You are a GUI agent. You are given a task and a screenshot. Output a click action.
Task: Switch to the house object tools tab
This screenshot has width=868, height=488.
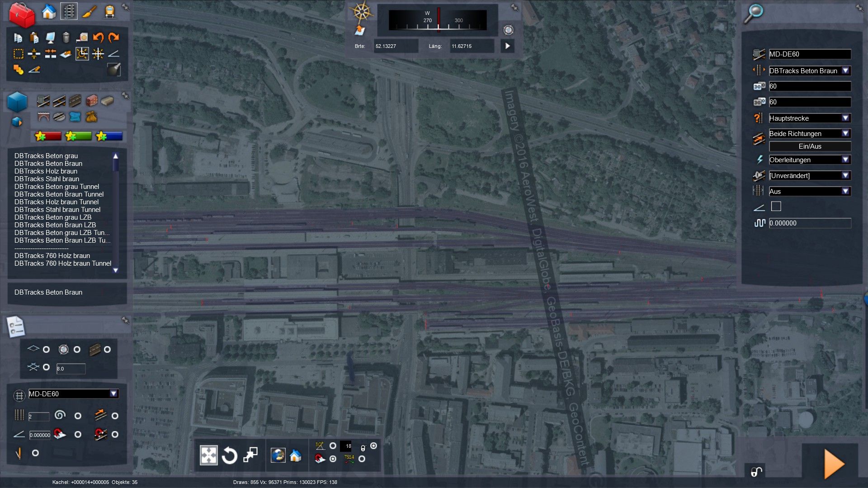click(49, 12)
